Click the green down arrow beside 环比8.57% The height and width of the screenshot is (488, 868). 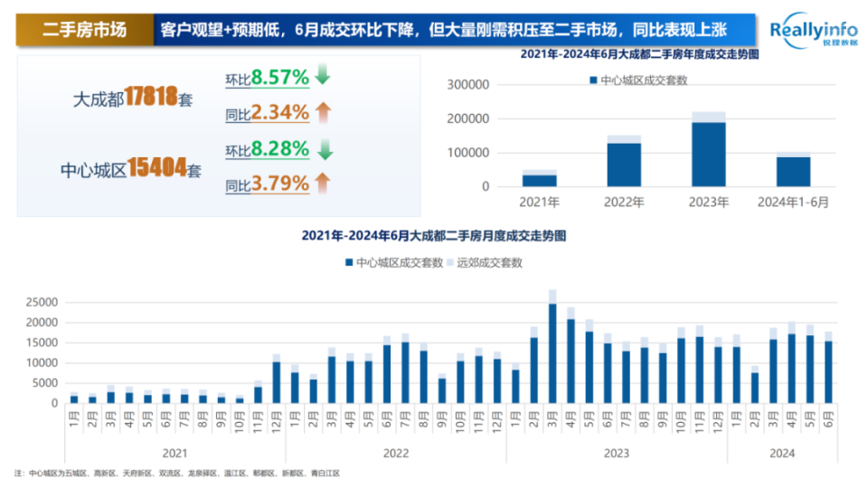coord(323,74)
